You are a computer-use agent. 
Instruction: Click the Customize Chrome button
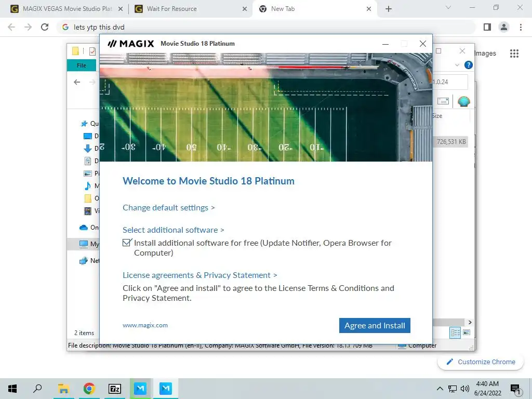pyautogui.click(x=481, y=362)
